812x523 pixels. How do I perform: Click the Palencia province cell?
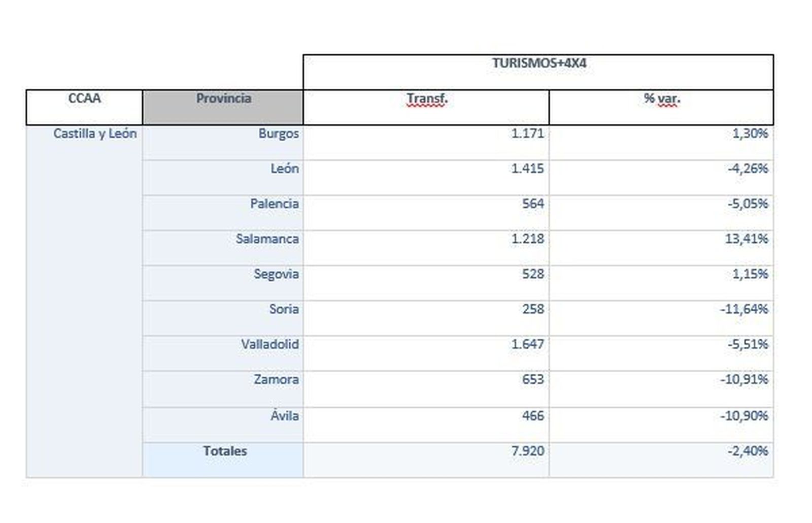click(x=274, y=204)
